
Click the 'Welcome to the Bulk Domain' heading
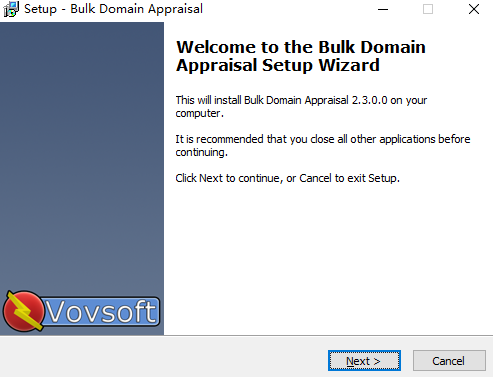[301, 47]
